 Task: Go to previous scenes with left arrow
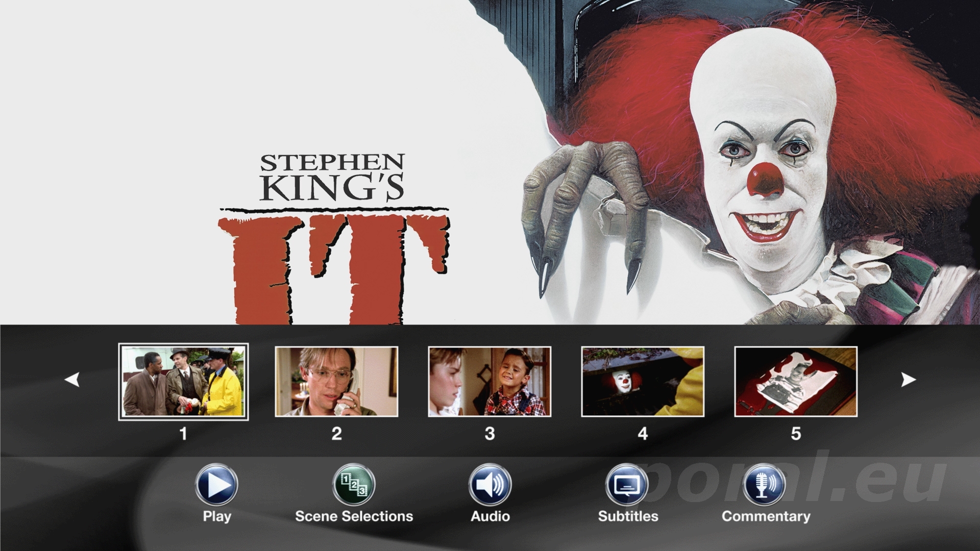click(x=72, y=380)
